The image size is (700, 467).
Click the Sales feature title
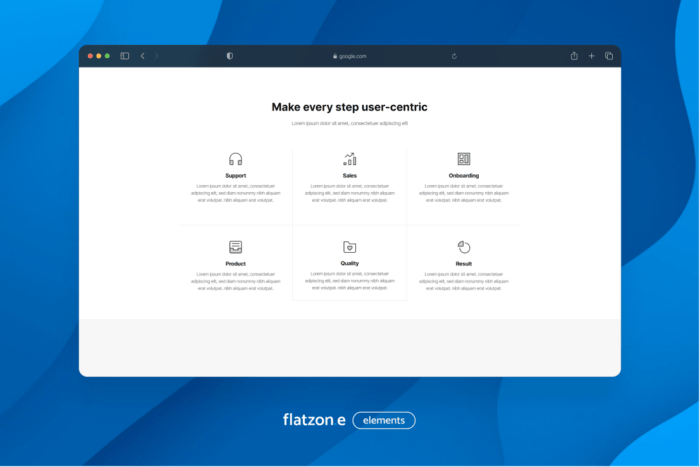pos(349,176)
